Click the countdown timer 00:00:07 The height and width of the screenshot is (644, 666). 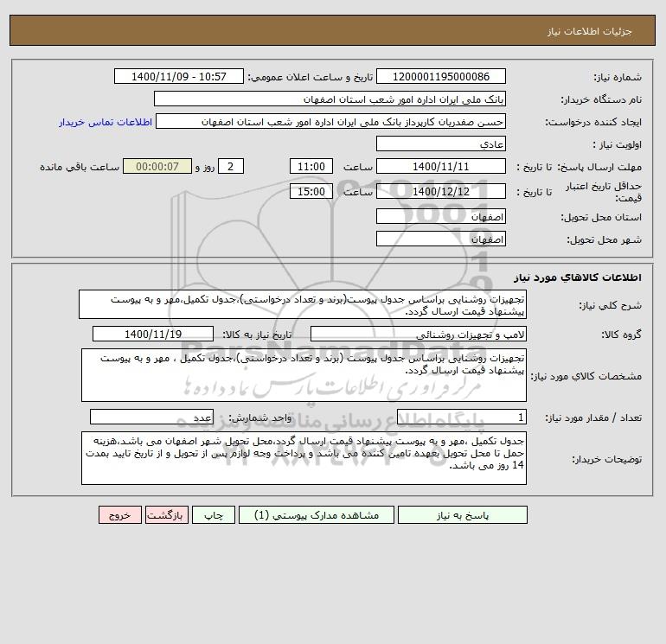157,167
